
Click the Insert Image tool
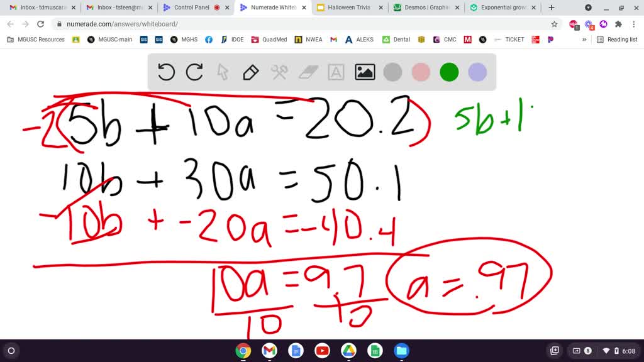coord(364,72)
